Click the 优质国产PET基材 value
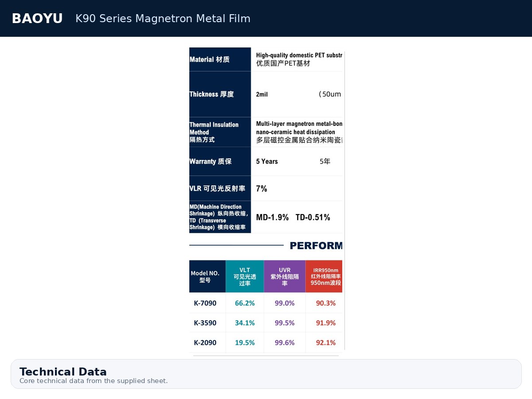Screen dimensions: 532x399 (x=283, y=63)
